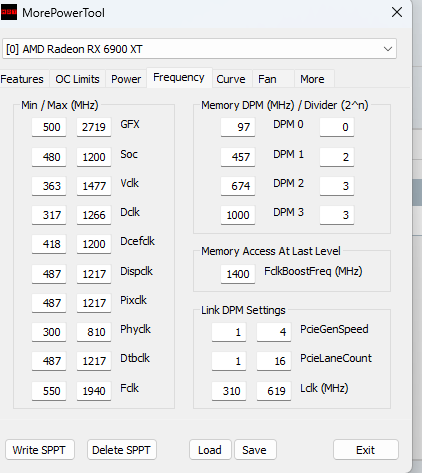Edit the GFX maximum field showing 2719
The height and width of the screenshot is (473, 422).
[94, 127]
